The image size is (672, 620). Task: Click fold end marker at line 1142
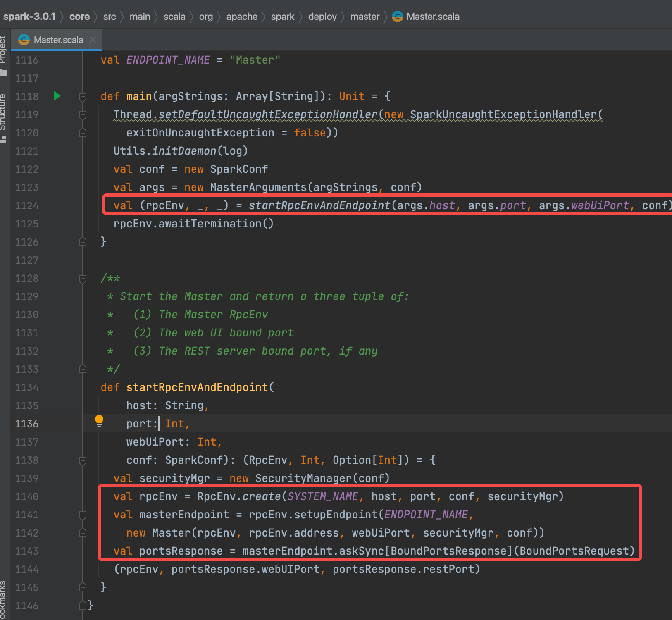[83, 533]
